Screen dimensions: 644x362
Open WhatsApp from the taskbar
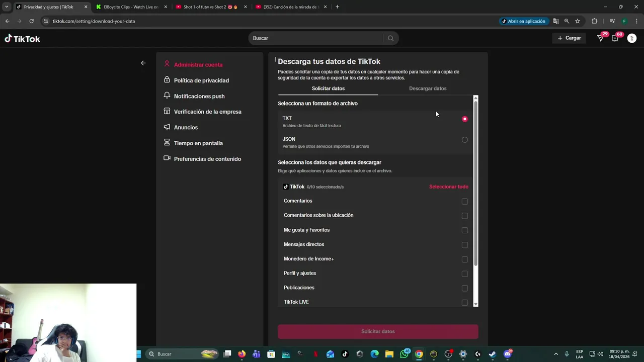pos(404,354)
